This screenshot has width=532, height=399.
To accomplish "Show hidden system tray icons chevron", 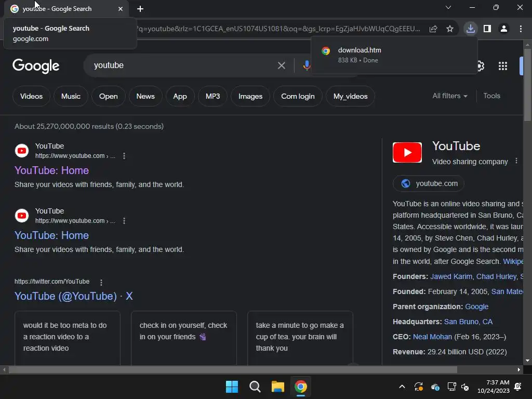I will [402, 387].
